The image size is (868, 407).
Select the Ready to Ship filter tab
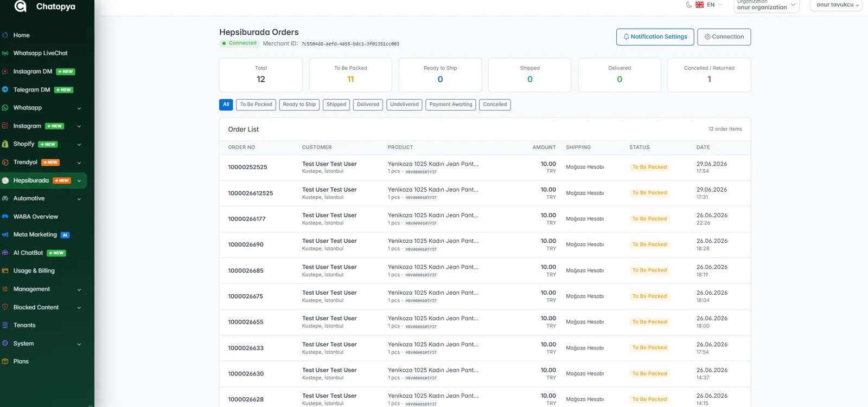299,105
